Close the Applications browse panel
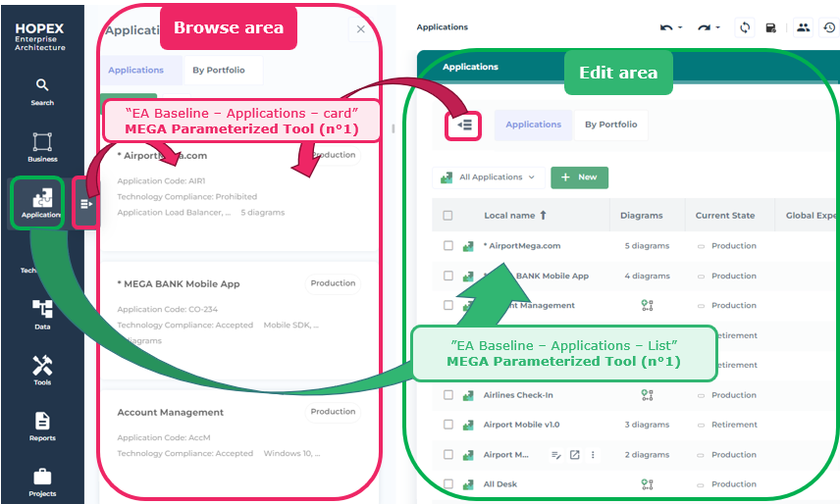840x504 pixels. (x=360, y=29)
